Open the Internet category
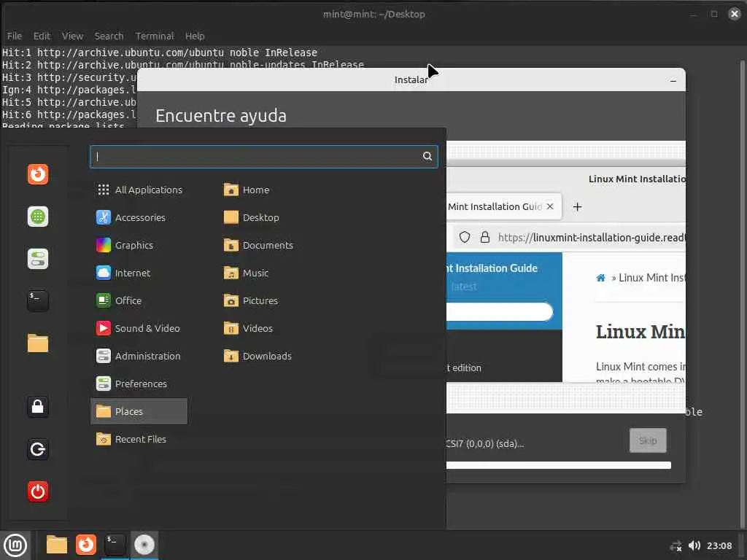 click(x=139, y=273)
